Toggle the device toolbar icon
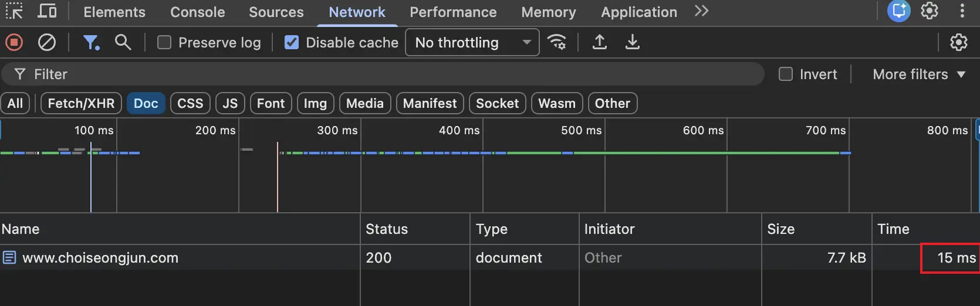The height and width of the screenshot is (306, 980). pos(47,11)
